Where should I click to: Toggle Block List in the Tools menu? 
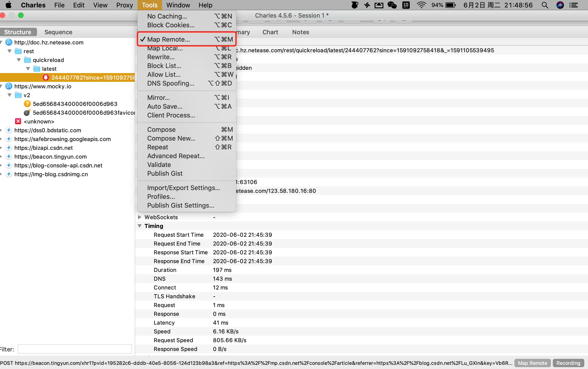[x=187, y=66]
